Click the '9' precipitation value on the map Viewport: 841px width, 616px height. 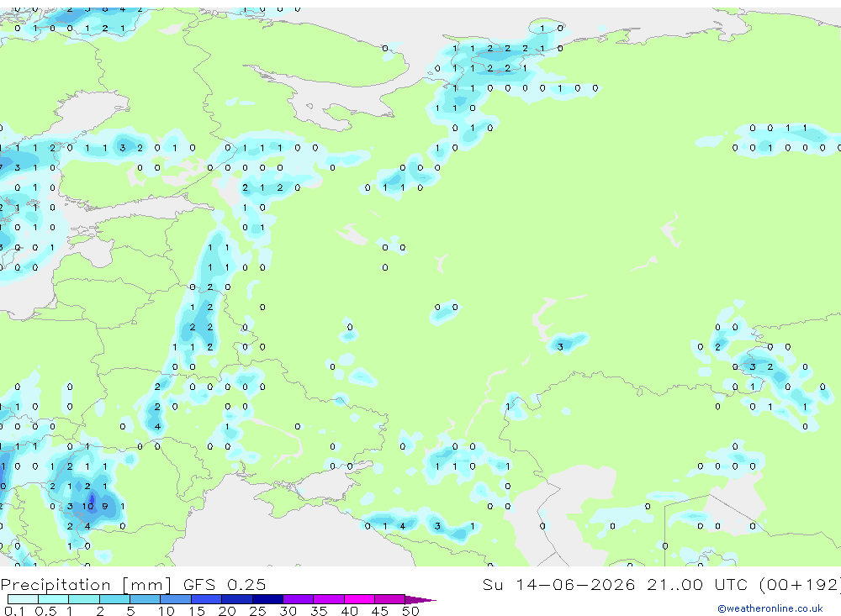(104, 506)
